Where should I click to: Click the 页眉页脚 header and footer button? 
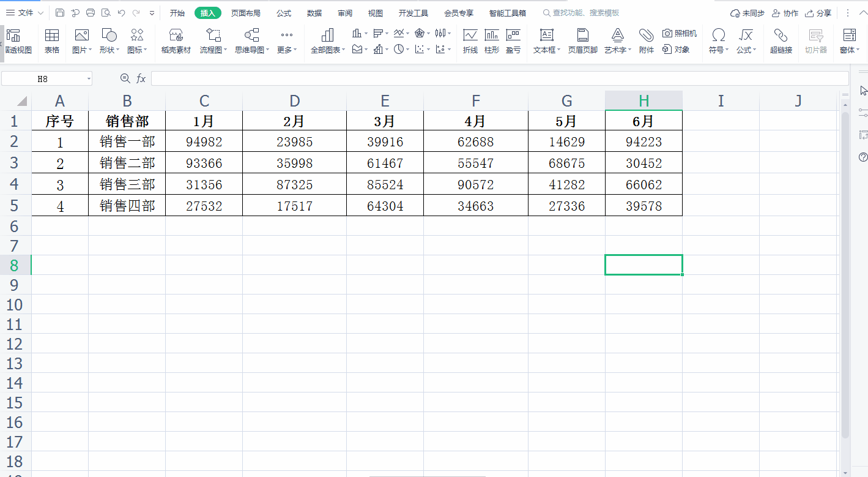tap(583, 42)
